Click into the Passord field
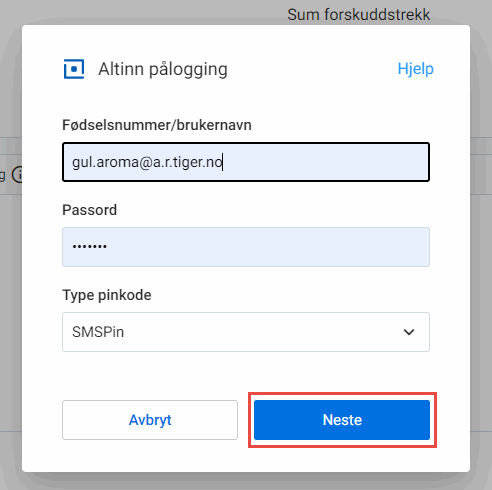The image size is (492, 490). [x=246, y=247]
